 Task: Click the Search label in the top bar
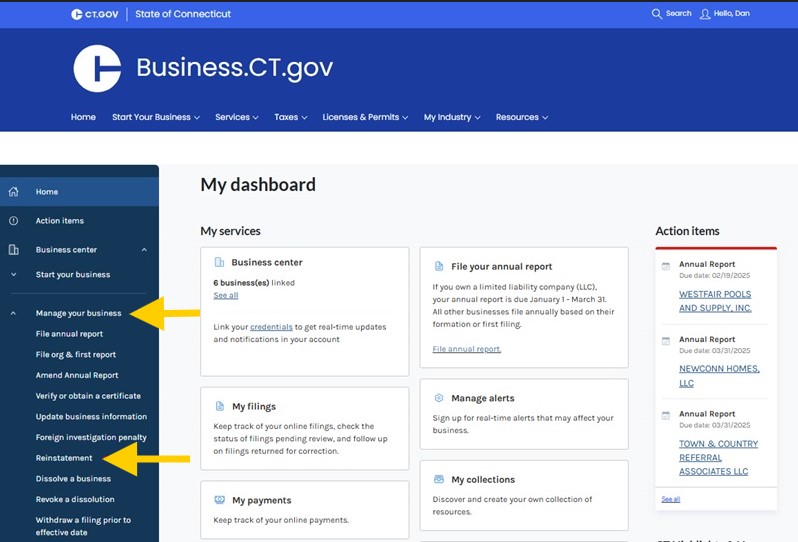pyautogui.click(x=678, y=14)
